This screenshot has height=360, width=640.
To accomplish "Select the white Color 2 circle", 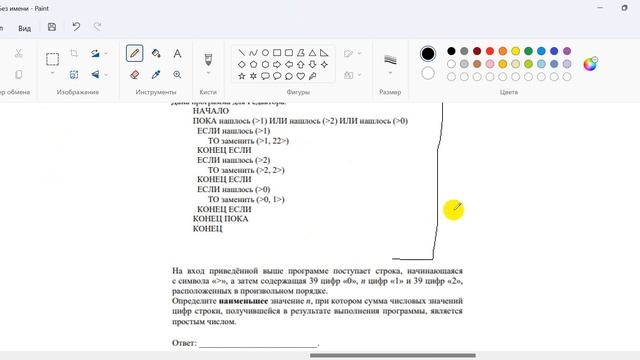I will coord(428,73).
